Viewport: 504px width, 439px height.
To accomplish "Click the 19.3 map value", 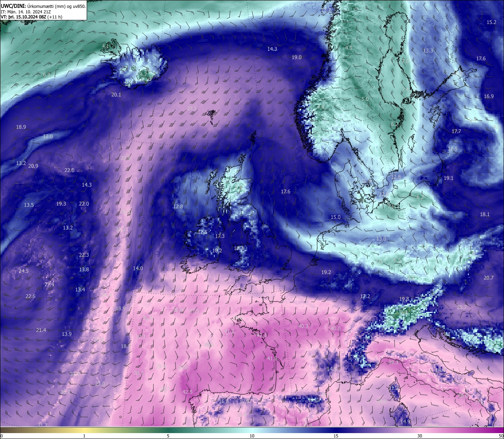I will point(61,204).
